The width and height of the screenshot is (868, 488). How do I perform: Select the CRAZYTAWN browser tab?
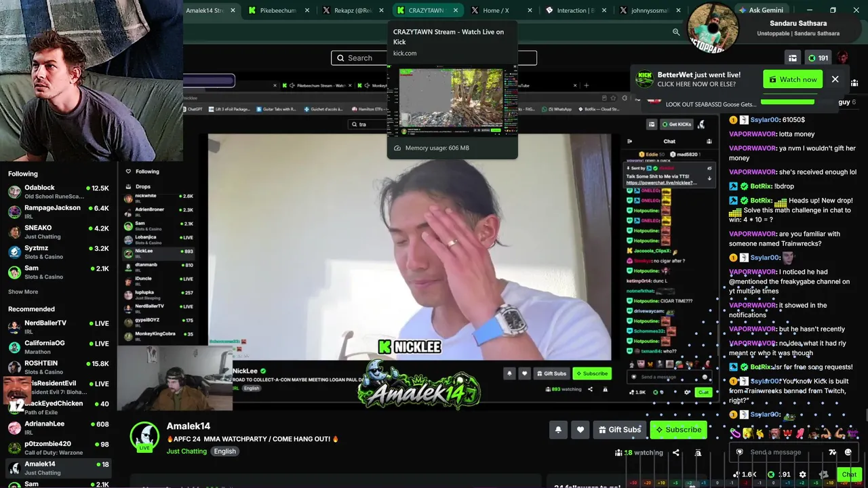pos(427,10)
